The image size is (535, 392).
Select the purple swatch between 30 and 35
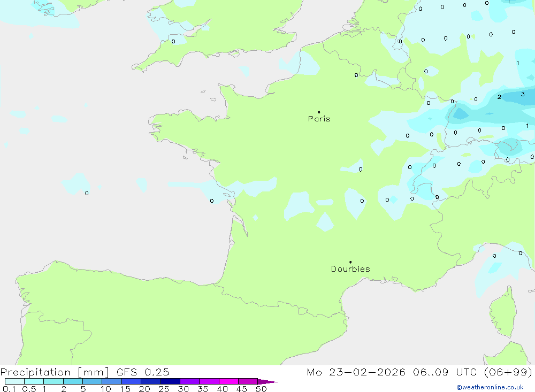point(190,381)
